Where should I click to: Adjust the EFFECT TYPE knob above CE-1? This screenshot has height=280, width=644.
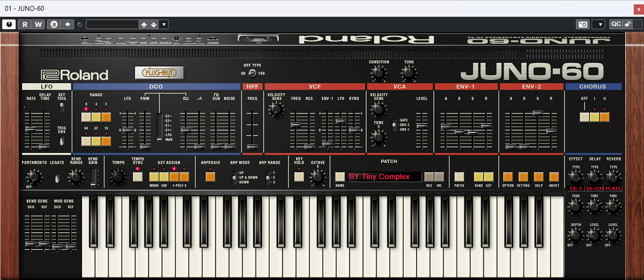575,177
